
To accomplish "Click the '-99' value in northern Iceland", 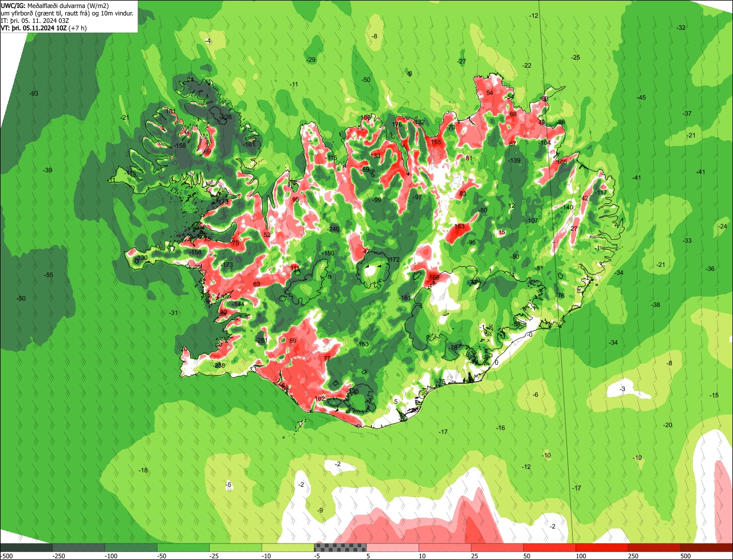I will coord(377,200).
